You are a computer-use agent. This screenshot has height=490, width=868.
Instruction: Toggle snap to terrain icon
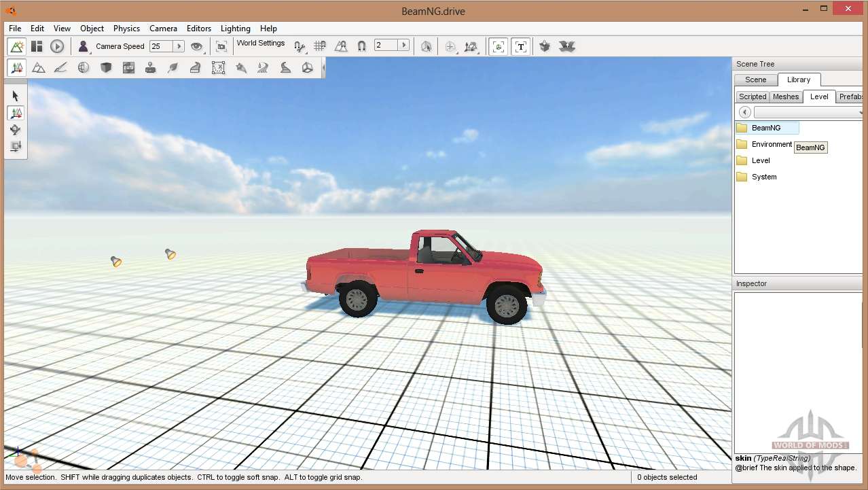(x=341, y=46)
